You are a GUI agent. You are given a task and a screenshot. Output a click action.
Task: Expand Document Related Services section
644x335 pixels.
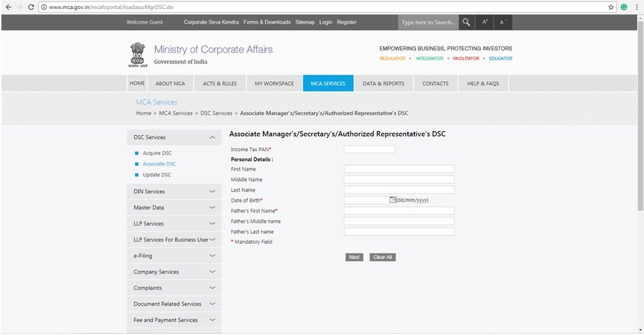[x=174, y=304]
